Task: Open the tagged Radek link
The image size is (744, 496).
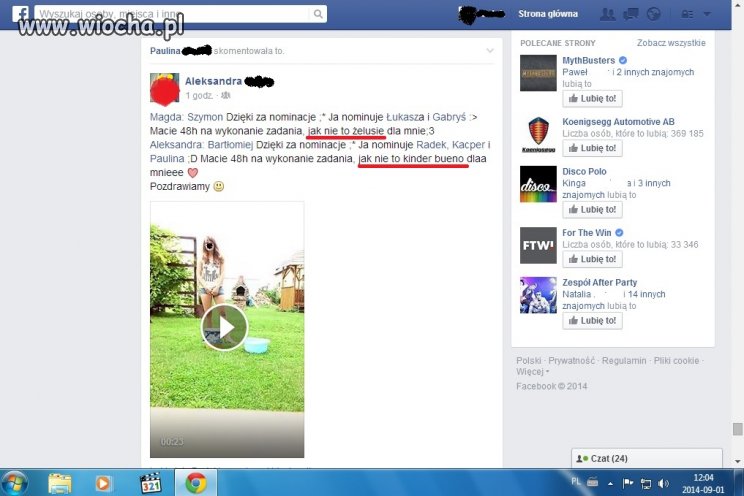Action: point(431,144)
